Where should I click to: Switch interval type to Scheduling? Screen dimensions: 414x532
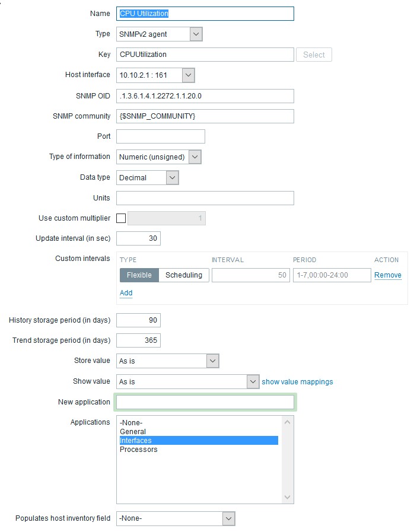[184, 275]
